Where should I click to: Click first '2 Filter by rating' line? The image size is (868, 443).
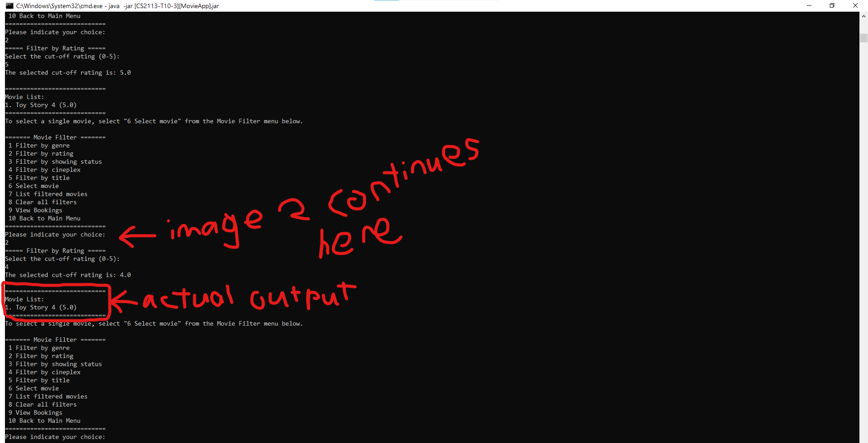(41, 154)
